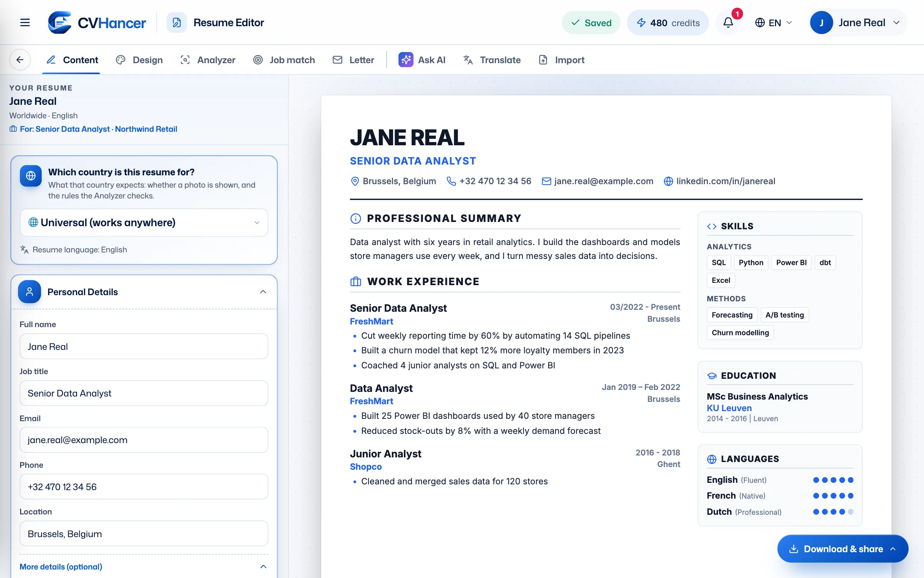This screenshot has height=578, width=924.
Task: Click the Phone input field
Action: [x=144, y=487]
